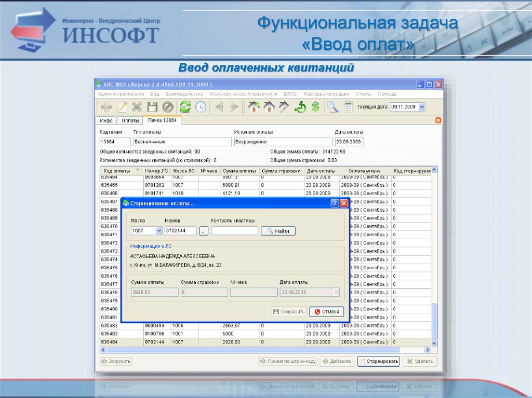Viewport: 532px width, 398px height.
Task: Click the Отмена button
Action: click(327, 311)
